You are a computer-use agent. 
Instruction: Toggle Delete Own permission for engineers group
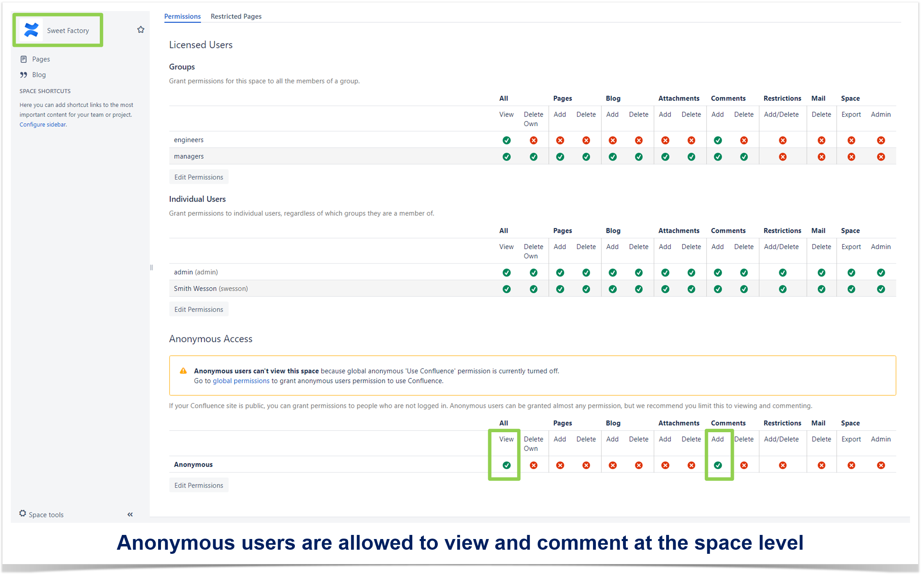[533, 140]
